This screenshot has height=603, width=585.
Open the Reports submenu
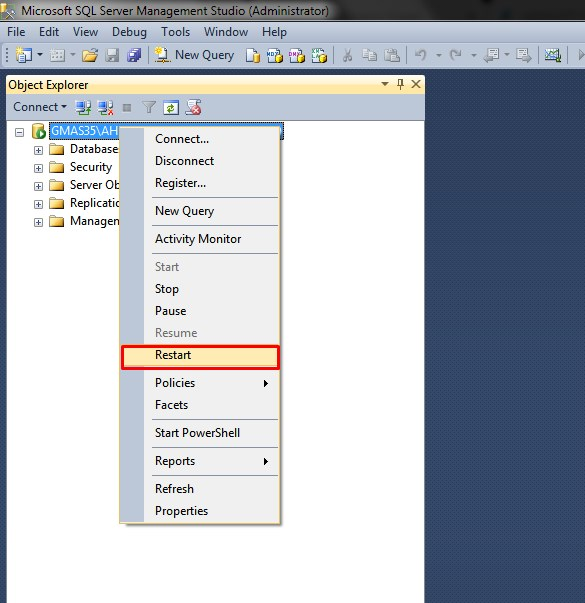(200, 461)
